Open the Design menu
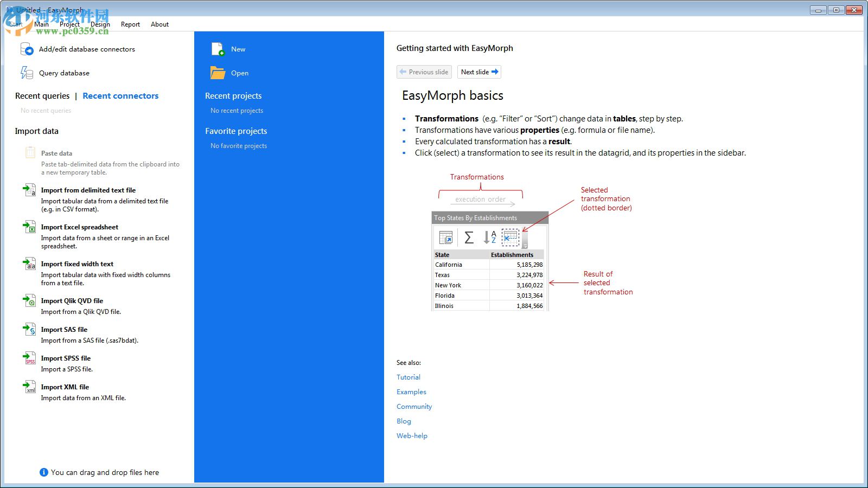 pyautogui.click(x=100, y=24)
